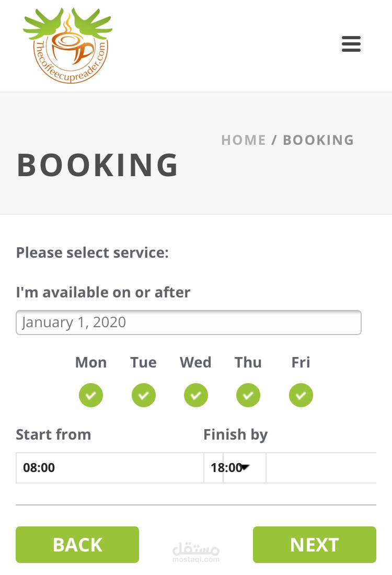The image size is (392, 575).
Task: Click the green BACK button
Action: click(77, 545)
